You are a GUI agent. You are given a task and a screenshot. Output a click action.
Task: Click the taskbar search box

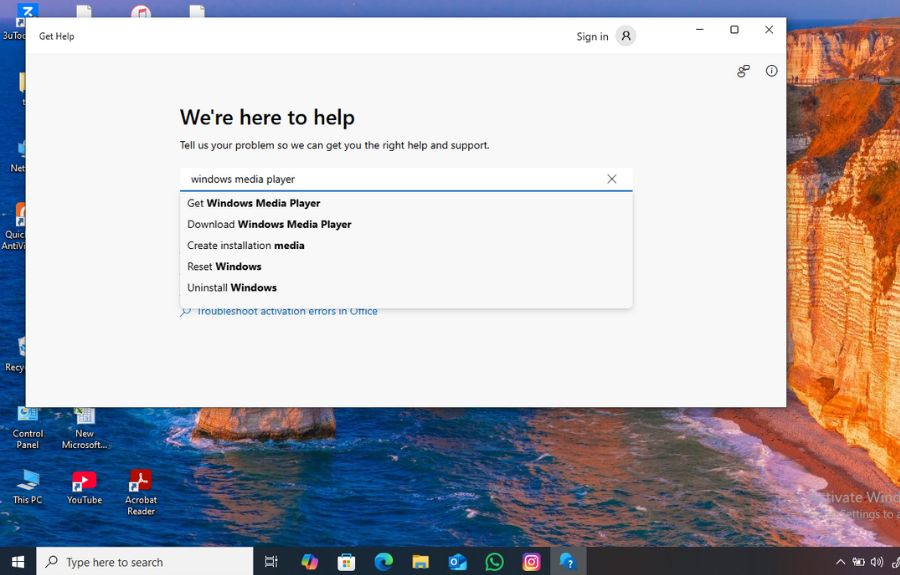[x=145, y=562]
